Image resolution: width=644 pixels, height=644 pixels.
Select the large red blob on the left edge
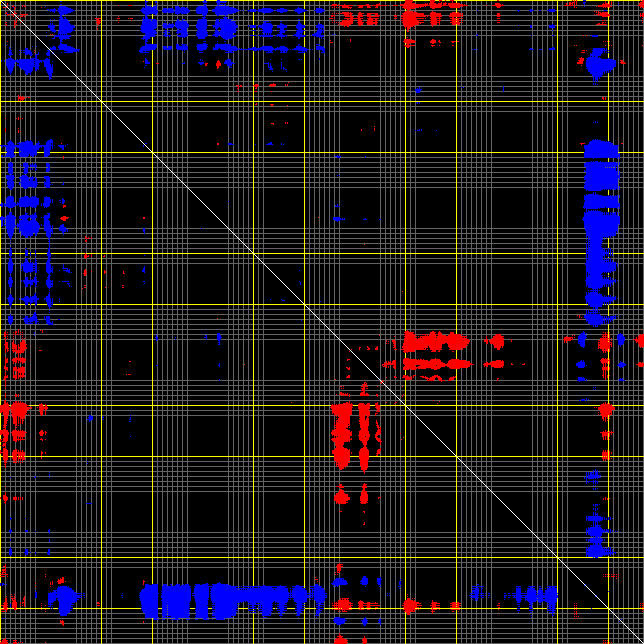click(x=19, y=409)
